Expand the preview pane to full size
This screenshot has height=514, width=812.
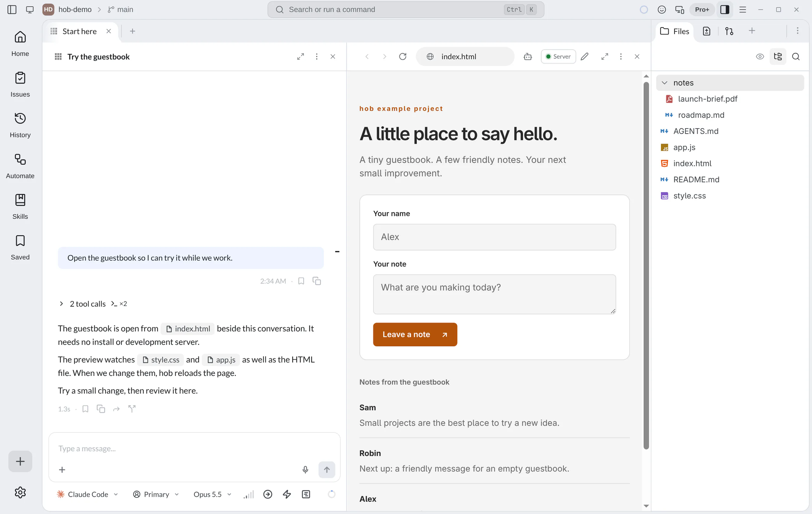point(605,57)
